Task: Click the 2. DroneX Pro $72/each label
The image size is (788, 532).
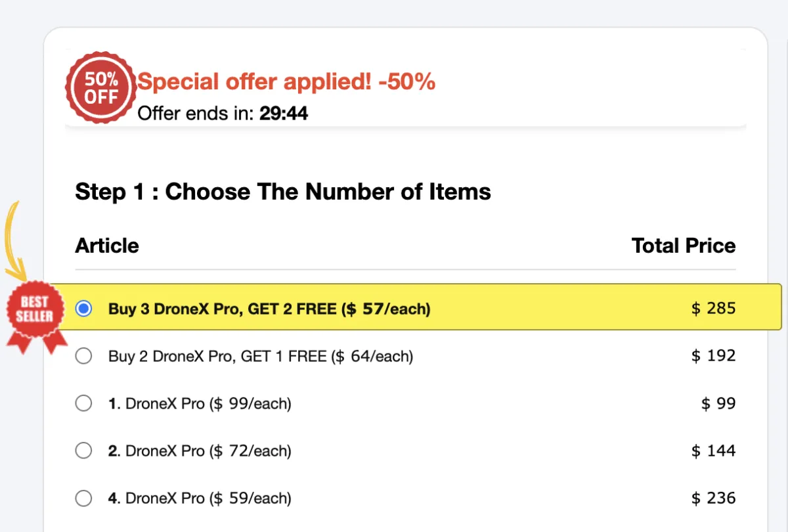Action: click(x=200, y=451)
